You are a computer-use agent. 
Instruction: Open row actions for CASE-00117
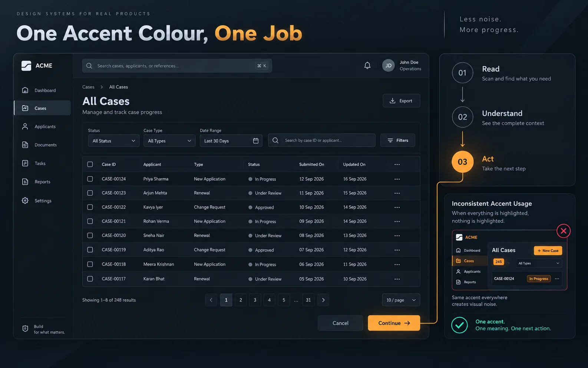point(397,279)
